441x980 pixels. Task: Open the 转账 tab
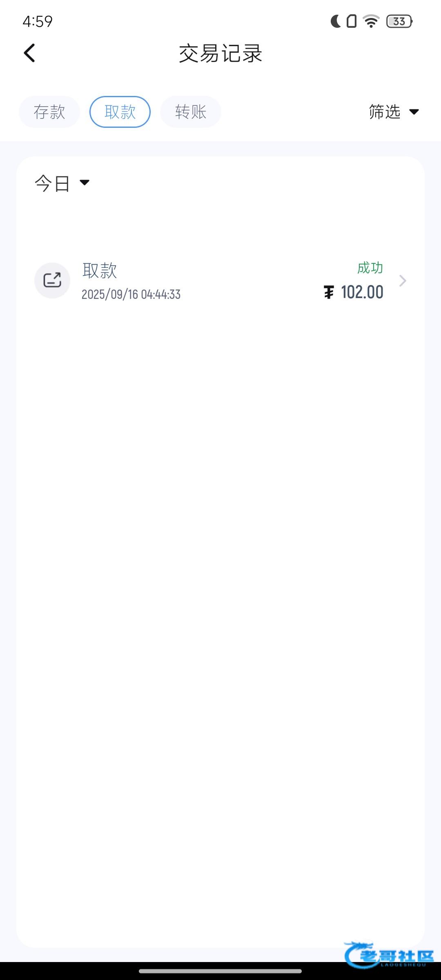191,112
